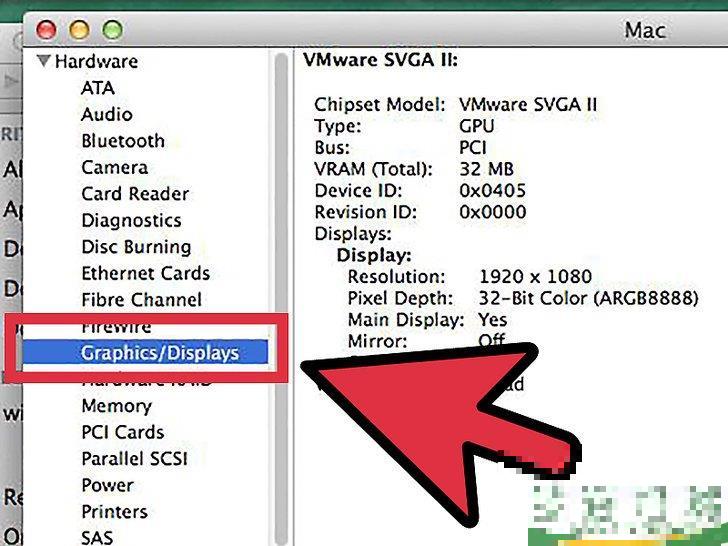The width and height of the screenshot is (728, 546).
Task: Select Bluetooth in the sidebar
Action: point(122,141)
